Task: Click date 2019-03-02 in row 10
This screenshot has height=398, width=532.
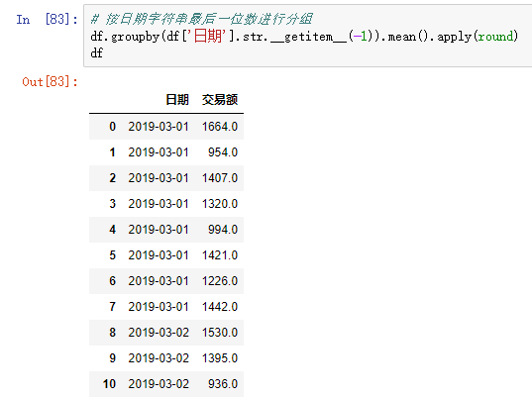Action: pyautogui.click(x=159, y=384)
